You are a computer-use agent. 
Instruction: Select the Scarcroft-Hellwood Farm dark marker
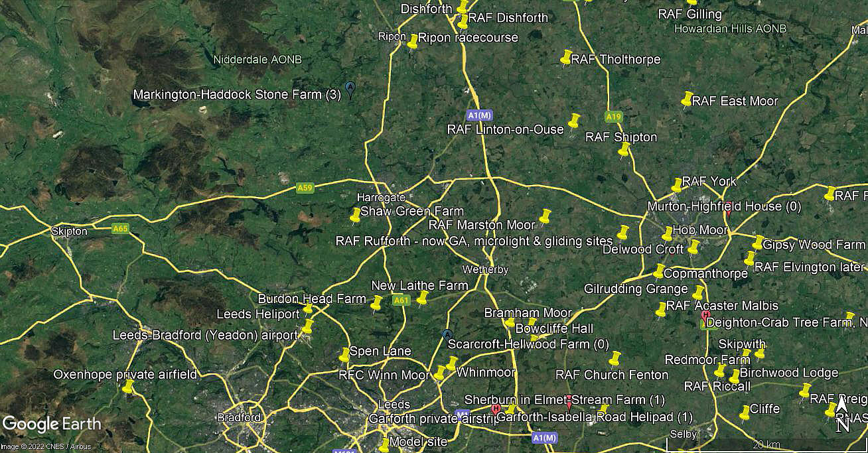coord(447,336)
